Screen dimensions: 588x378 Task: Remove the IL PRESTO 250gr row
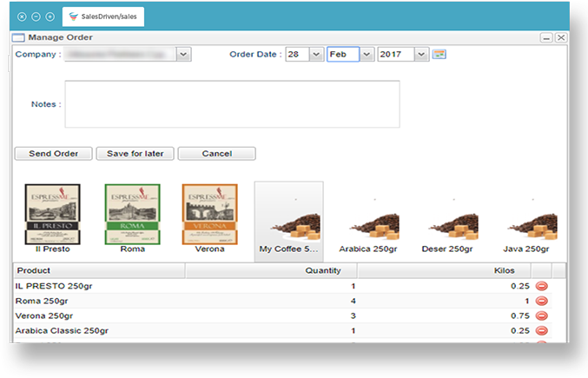[541, 286]
